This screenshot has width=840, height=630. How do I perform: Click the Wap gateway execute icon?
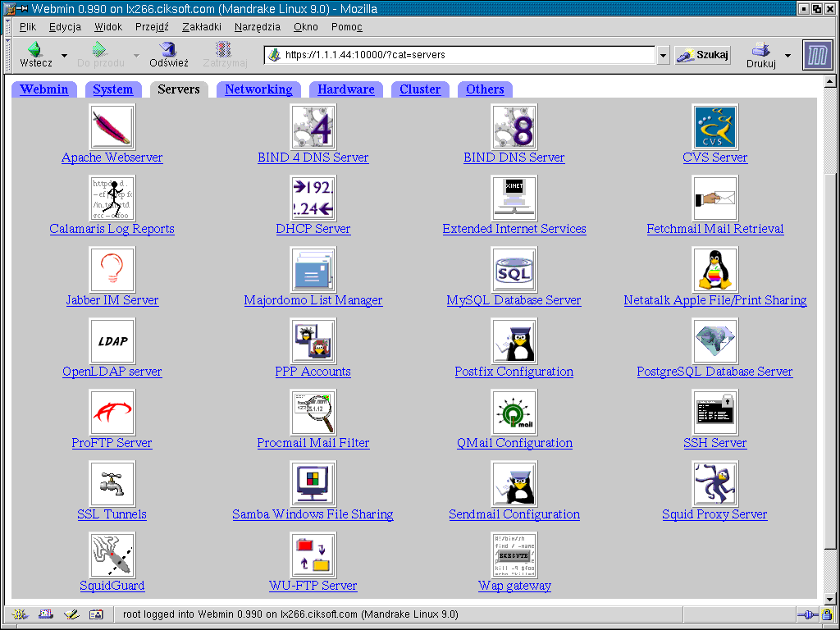(x=514, y=555)
